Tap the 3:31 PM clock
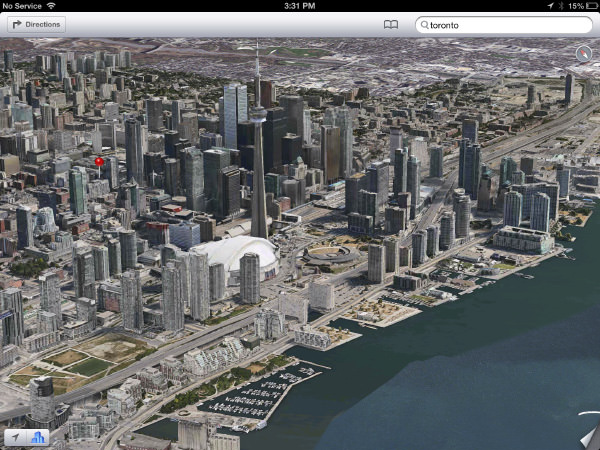The width and height of the screenshot is (600, 450). (x=300, y=6)
